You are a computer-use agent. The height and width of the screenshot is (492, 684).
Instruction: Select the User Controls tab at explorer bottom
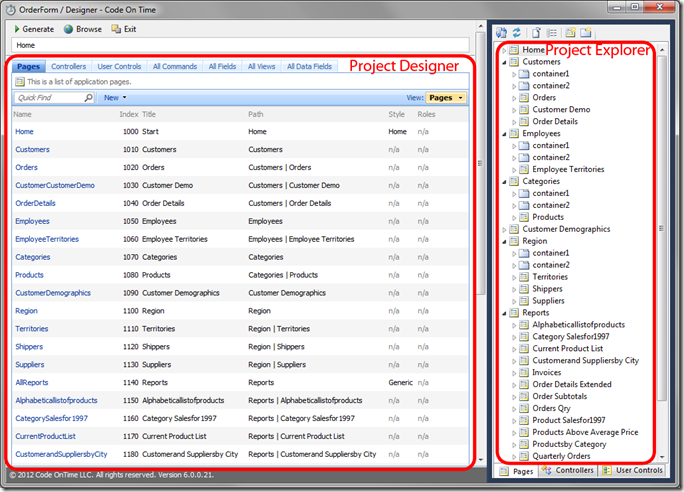pyautogui.click(x=633, y=471)
